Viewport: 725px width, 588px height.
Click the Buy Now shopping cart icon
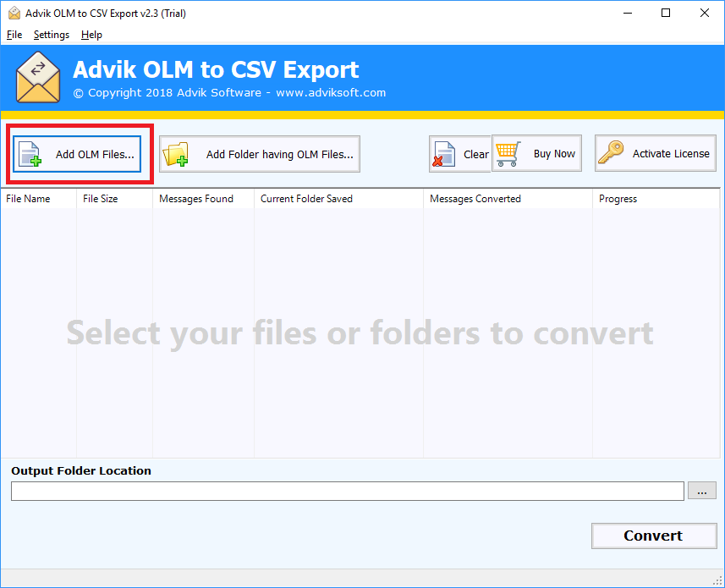[508, 154]
